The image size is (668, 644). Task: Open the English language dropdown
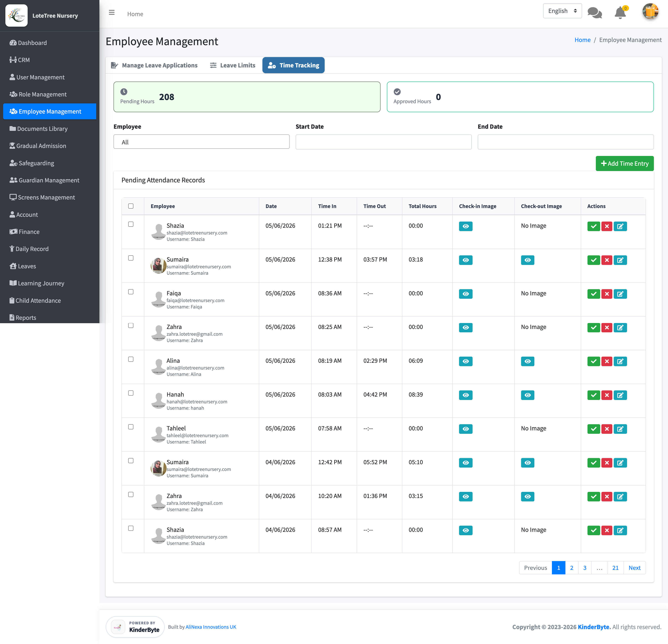click(x=562, y=11)
